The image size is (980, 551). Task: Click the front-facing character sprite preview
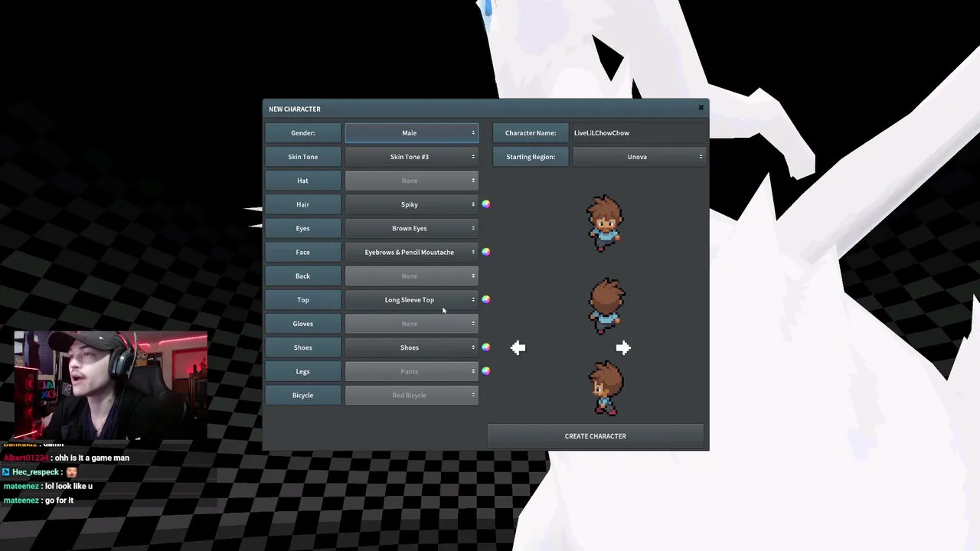coord(606,223)
